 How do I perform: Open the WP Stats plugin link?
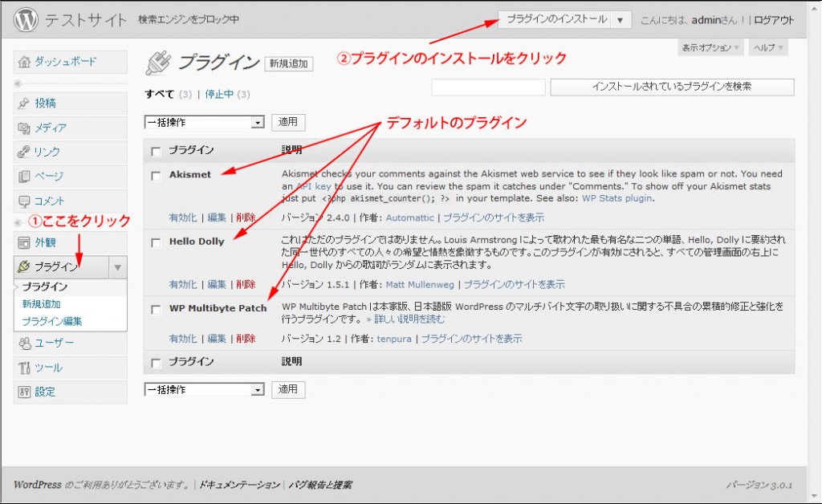(617, 198)
